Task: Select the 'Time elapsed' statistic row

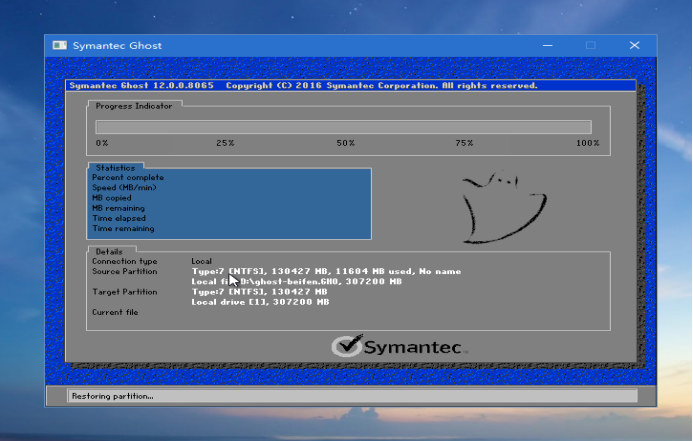Action: (119, 218)
